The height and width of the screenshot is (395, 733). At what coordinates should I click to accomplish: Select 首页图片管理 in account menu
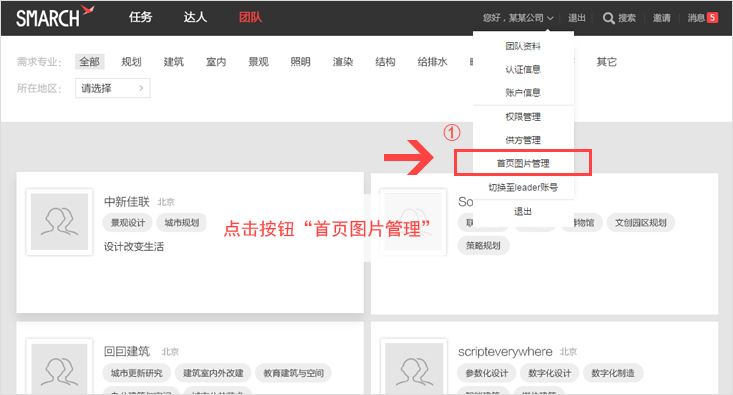523,163
